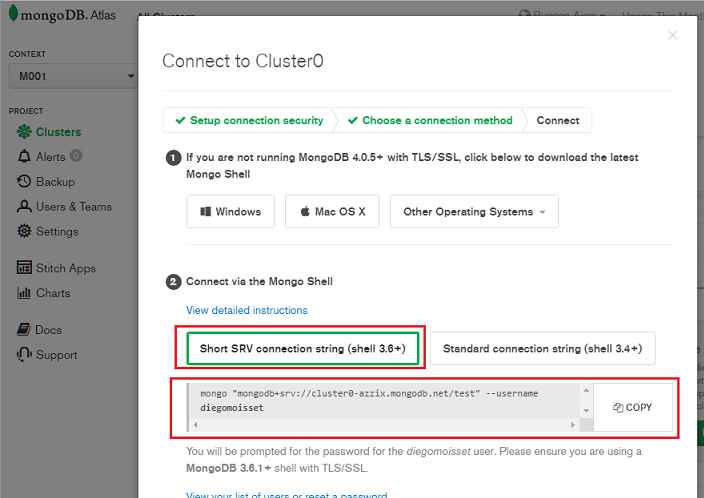
Task: Click the Charts bar graph icon
Action: click(24, 293)
